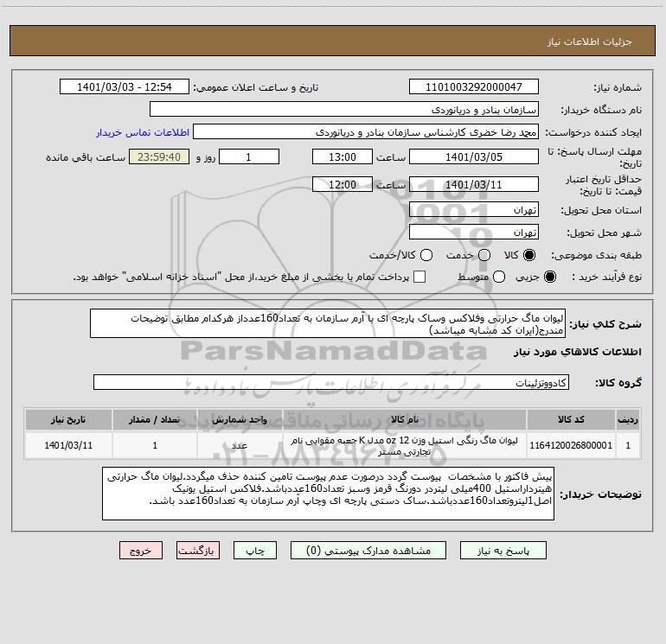Click the استان محل تحویل field تهران
This screenshot has height=644, width=666.
474,209
